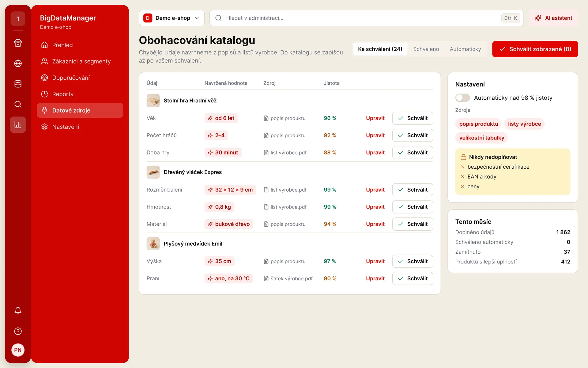Viewport: 588px width, 368px height.
Task: Open the database icon in the rail
Action: coord(18,84)
